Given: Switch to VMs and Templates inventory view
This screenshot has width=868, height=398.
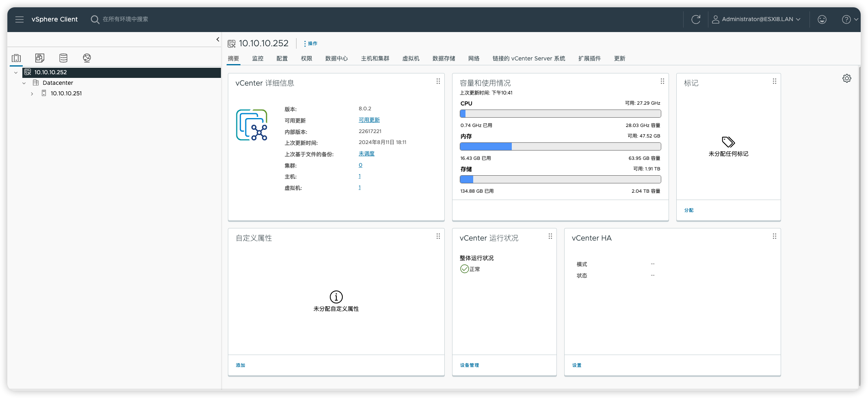Looking at the screenshot, I should (40, 58).
